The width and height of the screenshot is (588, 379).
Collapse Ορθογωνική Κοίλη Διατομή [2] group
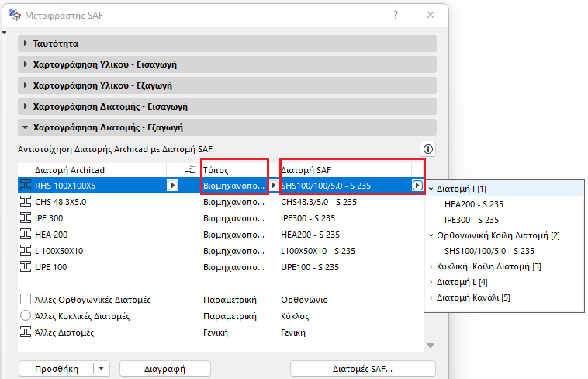click(431, 235)
